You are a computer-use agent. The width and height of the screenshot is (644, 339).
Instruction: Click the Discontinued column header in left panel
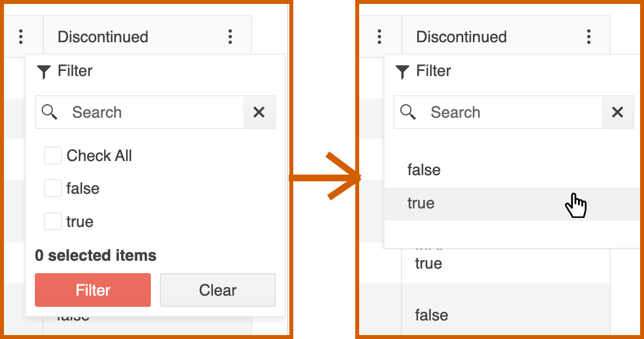pos(103,37)
